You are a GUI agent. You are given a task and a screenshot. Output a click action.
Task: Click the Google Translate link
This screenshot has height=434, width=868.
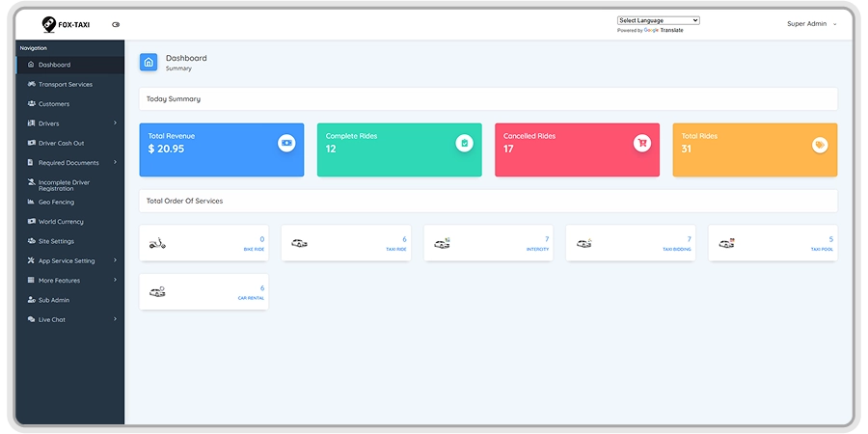coord(664,31)
